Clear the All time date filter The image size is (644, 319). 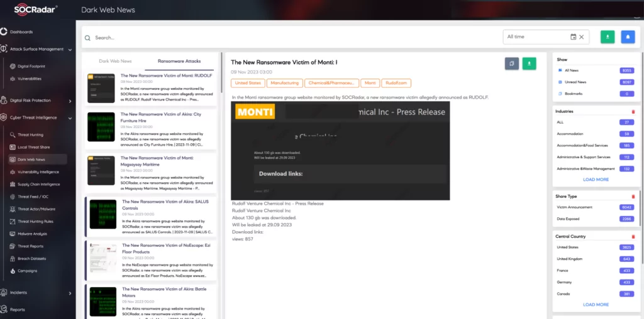tap(582, 37)
